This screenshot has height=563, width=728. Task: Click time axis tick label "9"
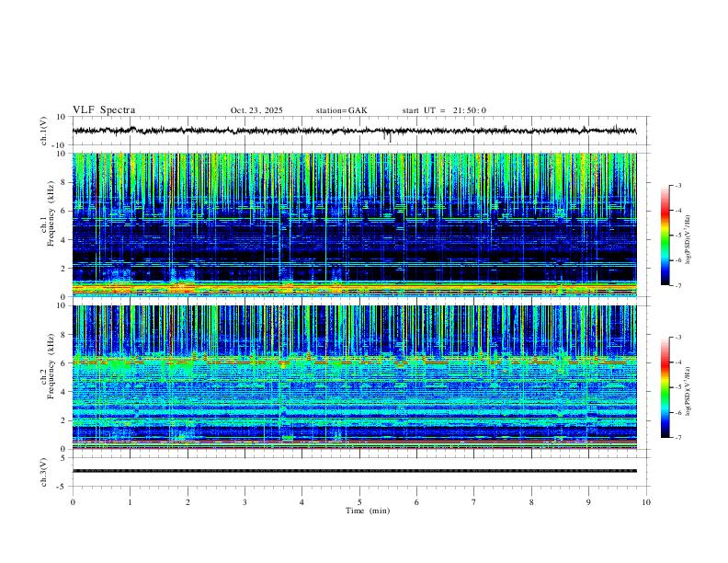click(588, 502)
